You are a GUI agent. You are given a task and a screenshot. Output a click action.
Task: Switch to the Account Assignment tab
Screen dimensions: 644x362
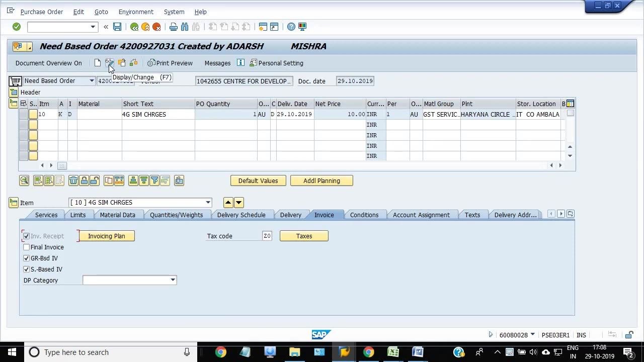(x=421, y=215)
